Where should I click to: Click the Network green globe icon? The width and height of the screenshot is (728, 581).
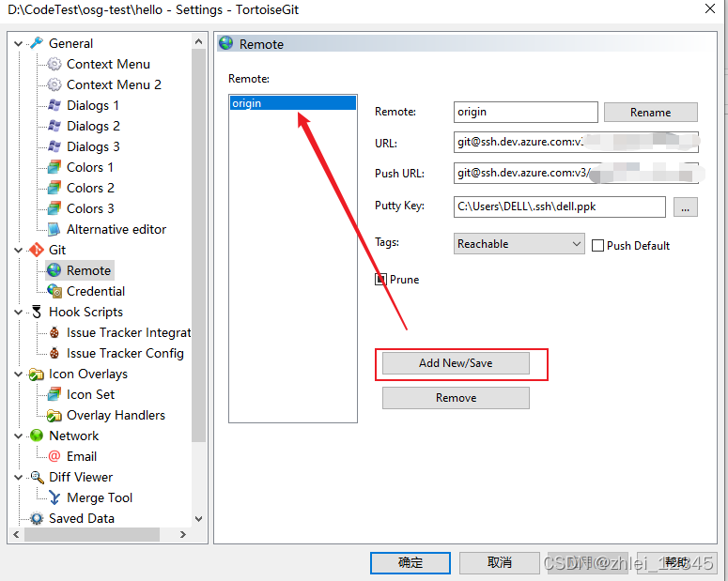coord(37,436)
